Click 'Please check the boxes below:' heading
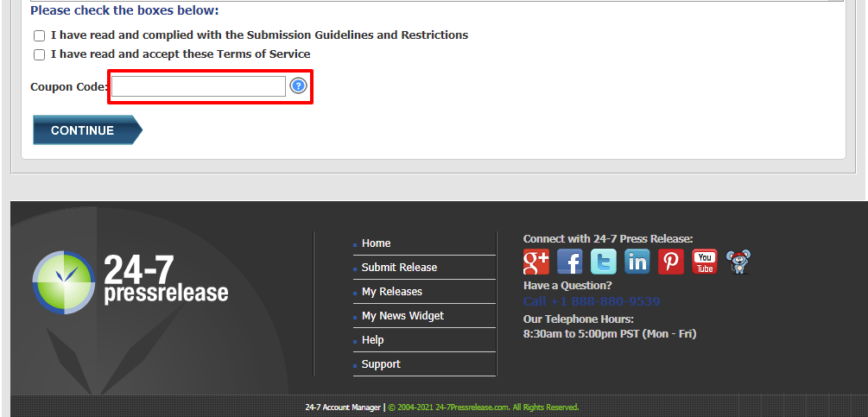This screenshot has width=868, height=417. pyautogui.click(x=124, y=10)
